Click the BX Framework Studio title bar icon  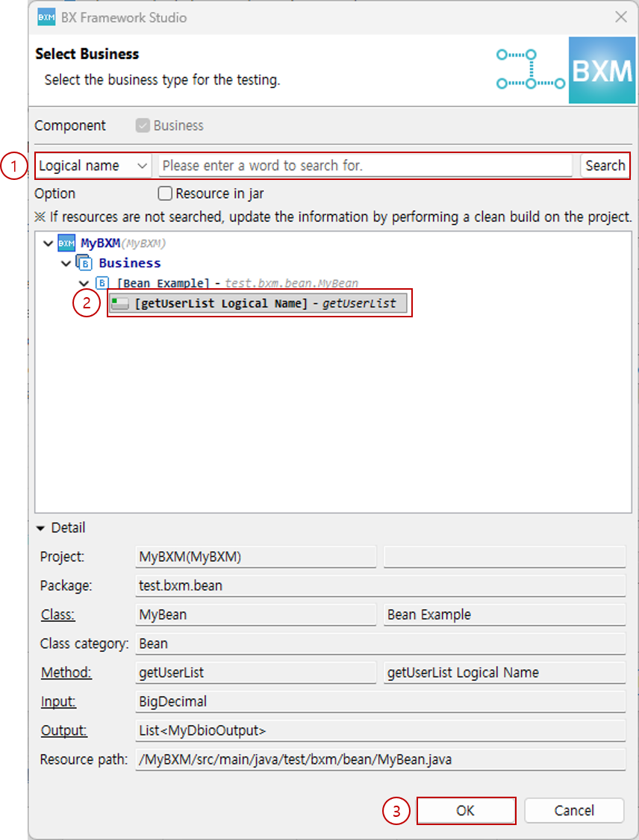(x=46, y=17)
